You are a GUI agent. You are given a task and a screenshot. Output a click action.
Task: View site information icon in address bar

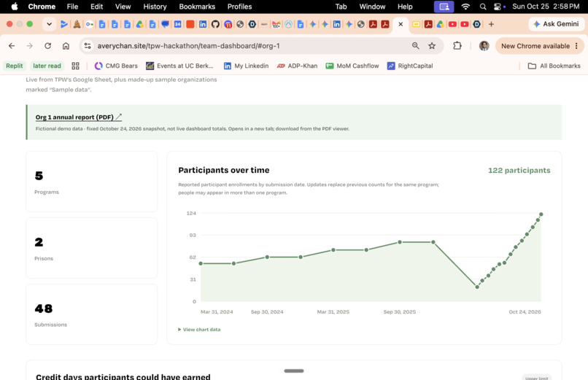pos(88,46)
